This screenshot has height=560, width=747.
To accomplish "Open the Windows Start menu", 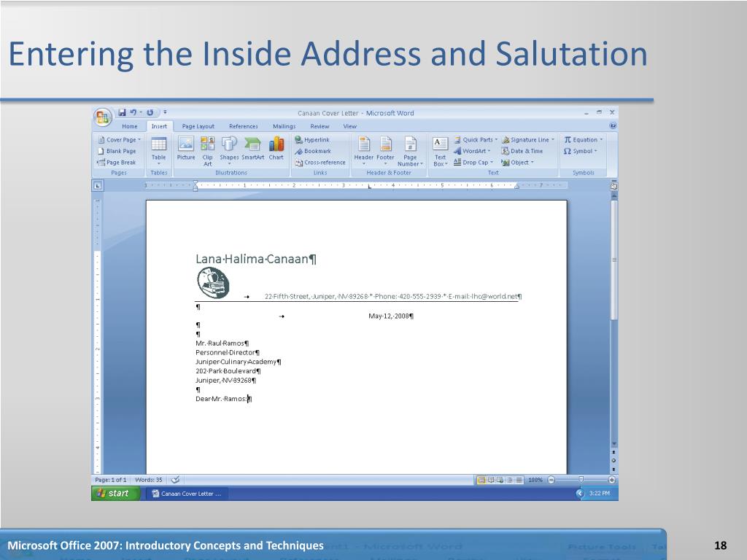I will (x=115, y=494).
